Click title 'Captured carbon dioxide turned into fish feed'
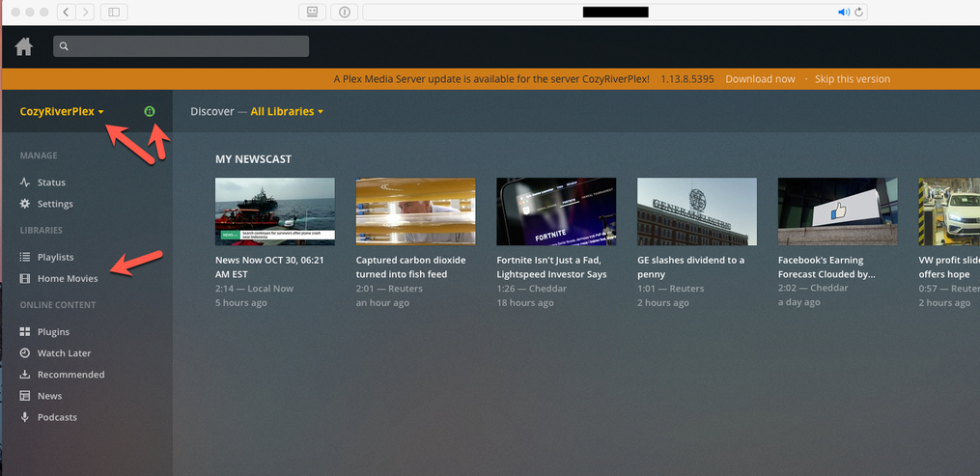The image size is (980, 476). tap(410, 266)
